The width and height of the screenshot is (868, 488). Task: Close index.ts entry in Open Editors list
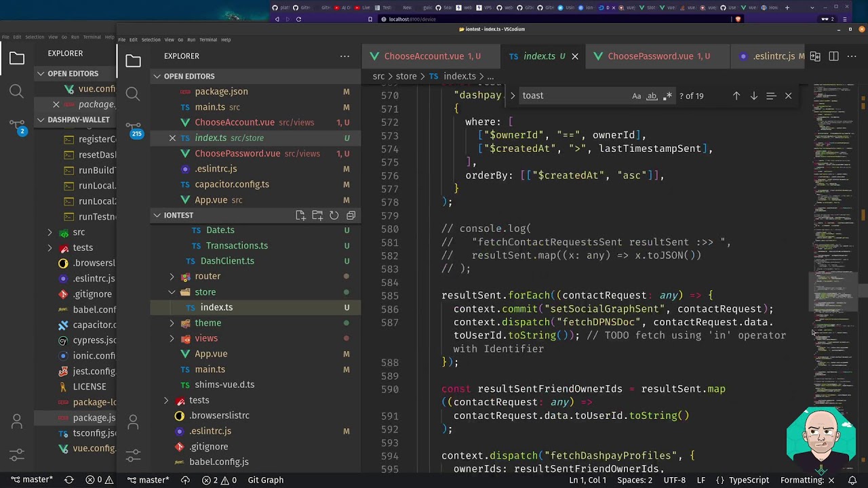(x=172, y=138)
